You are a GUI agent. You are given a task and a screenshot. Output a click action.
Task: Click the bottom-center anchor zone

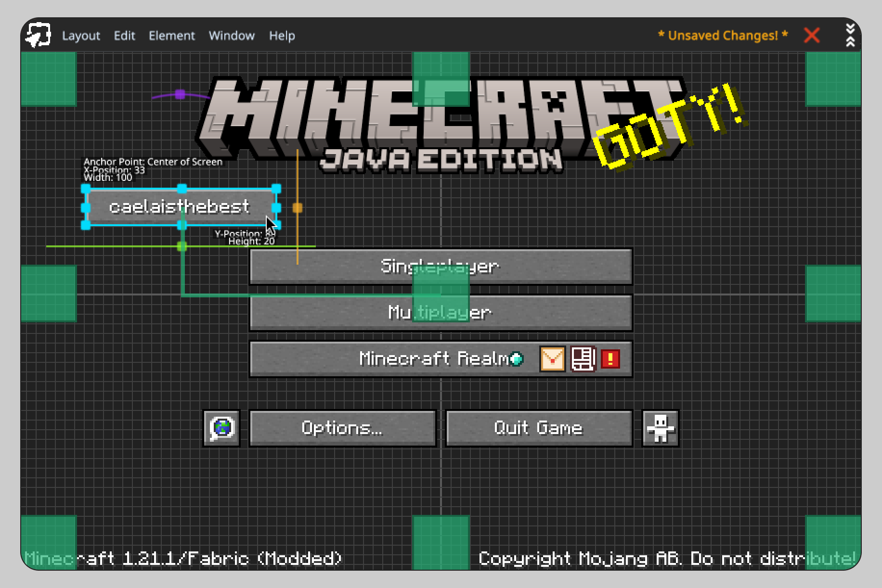pyautogui.click(x=441, y=542)
